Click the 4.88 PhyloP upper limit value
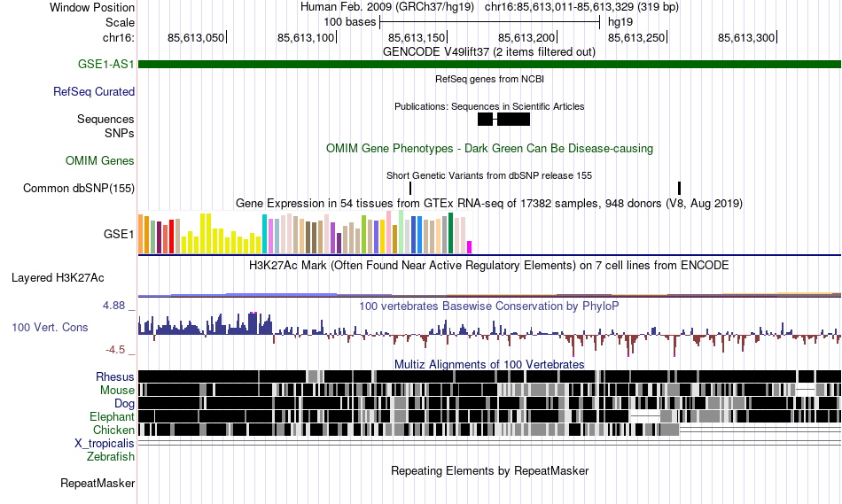Image resolution: width=842 pixels, height=504 pixels. pyautogui.click(x=113, y=306)
